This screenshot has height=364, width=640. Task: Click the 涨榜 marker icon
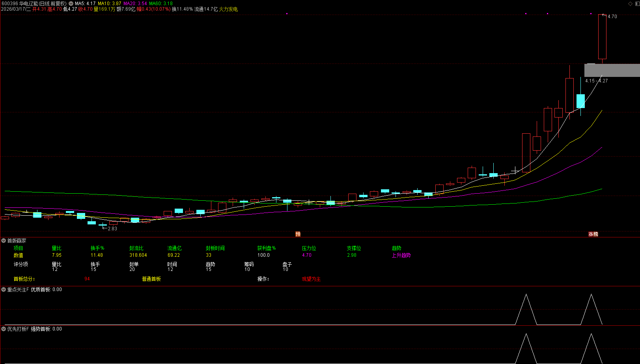point(593,234)
